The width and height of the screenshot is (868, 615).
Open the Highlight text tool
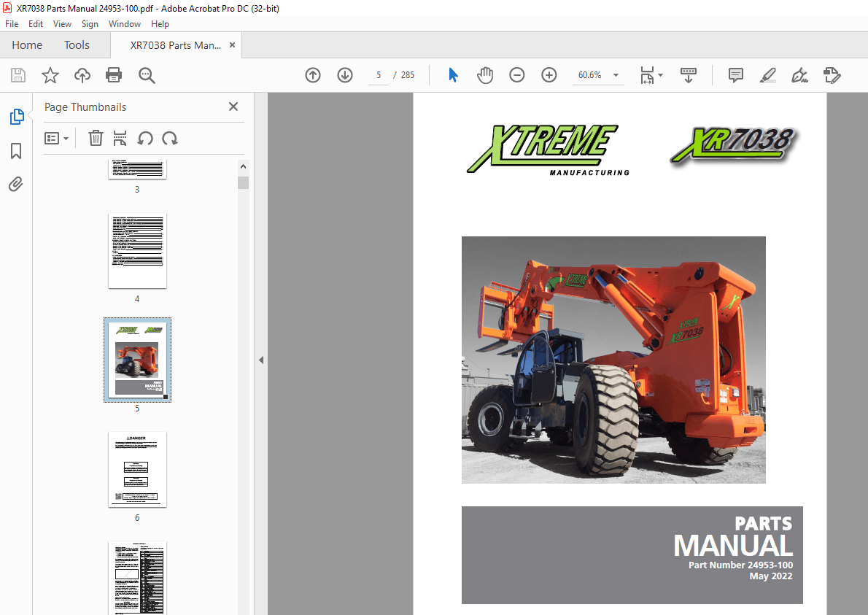[767, 75]
